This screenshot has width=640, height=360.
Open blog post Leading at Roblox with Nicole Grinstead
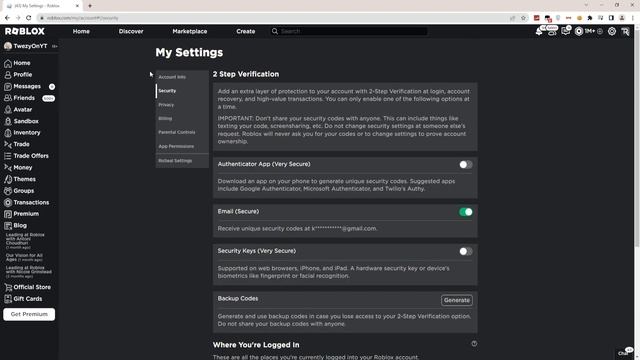(x=29, y=271)
